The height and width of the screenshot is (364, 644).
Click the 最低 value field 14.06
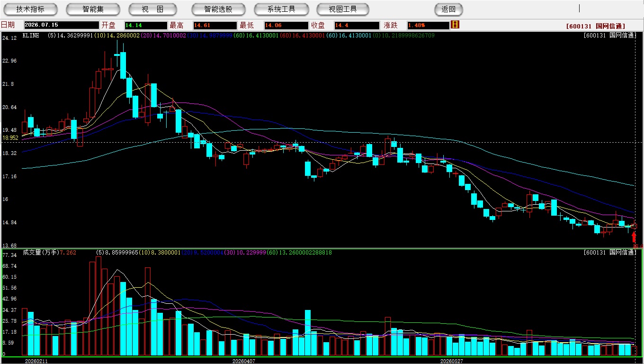(286, 25)
